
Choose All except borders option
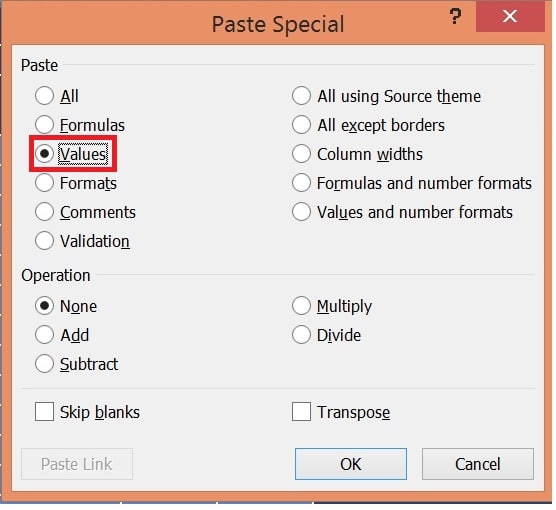tap(301, 125)
